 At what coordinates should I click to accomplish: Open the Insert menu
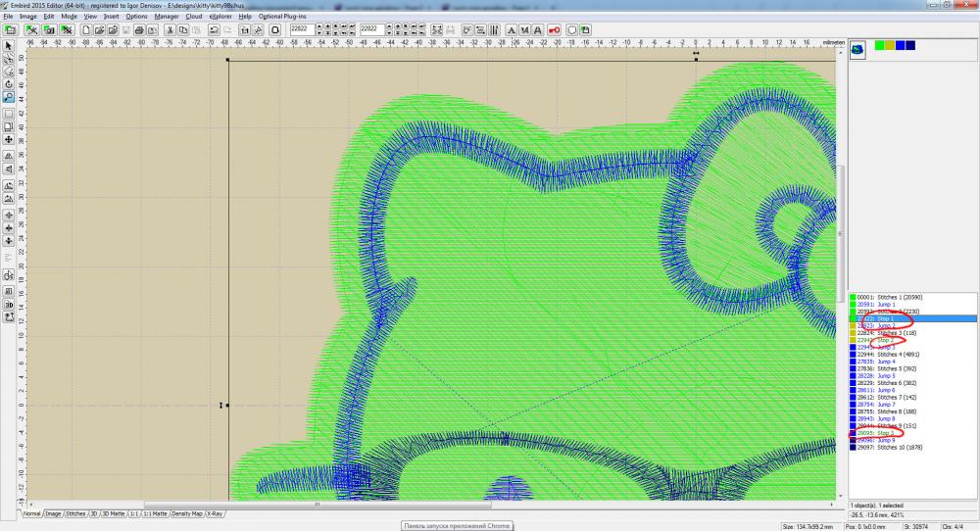point(112,17)
